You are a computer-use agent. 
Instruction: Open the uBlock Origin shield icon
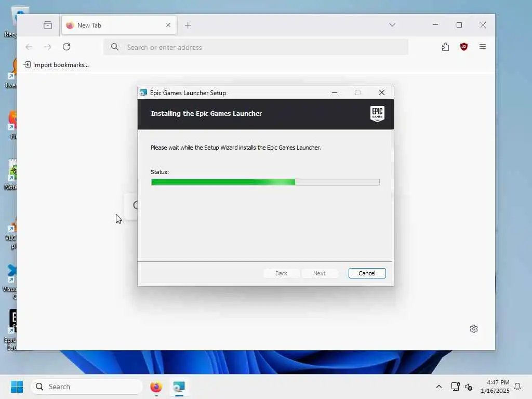pos(464,47)
